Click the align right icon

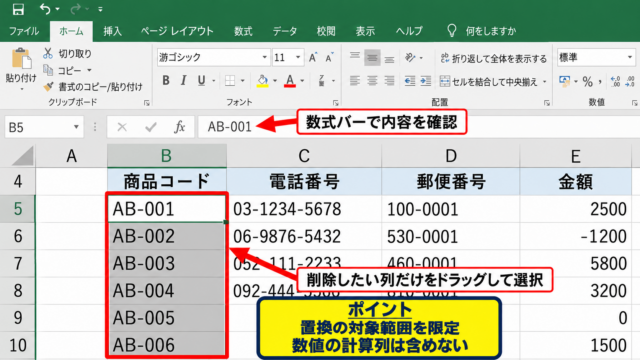389,81
